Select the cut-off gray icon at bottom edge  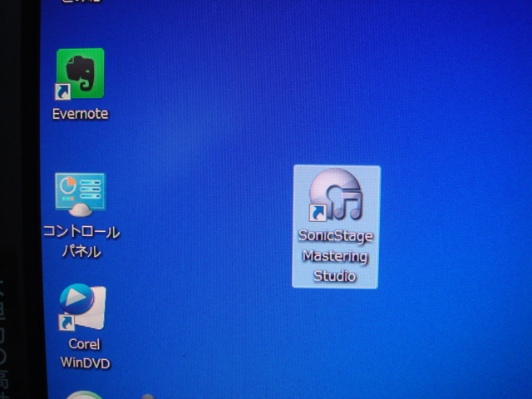(x=148, y=396)
